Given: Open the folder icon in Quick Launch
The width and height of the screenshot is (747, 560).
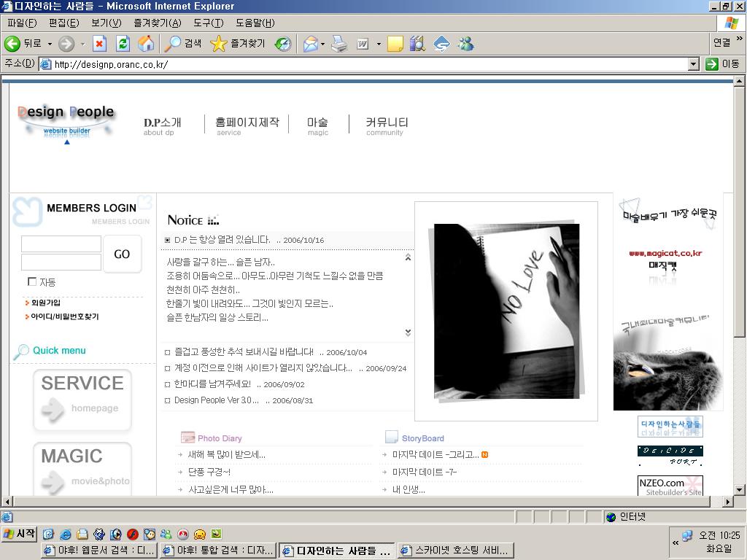Looking at the screenshot, I should [82, 534].
